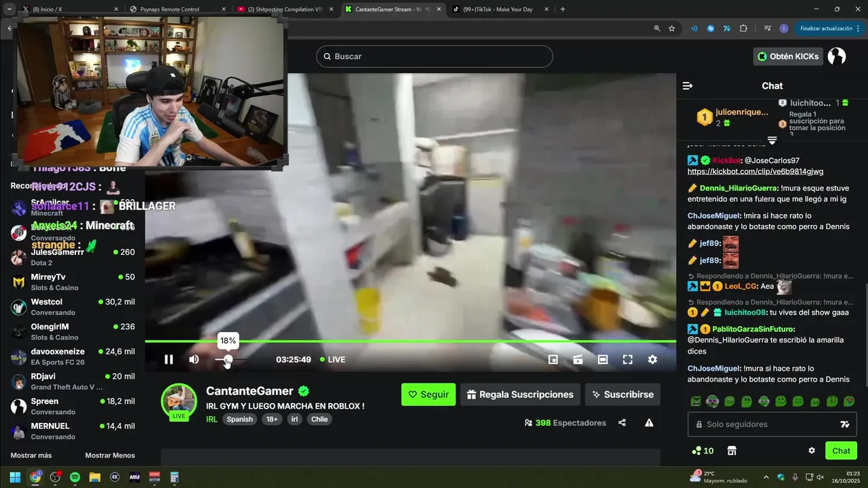Collapse the chat panel with the header icon
Viewport: 868px width, 488px height.
688,86
